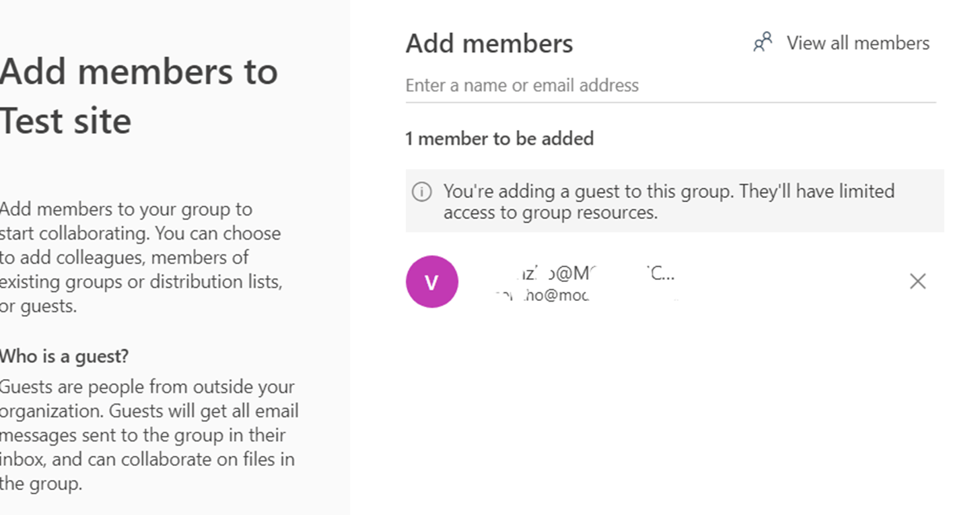Click the "Guests are people from outside" line
Viewport: 980px width, 515px height.
pyautogui.click(x=147, y=387)
